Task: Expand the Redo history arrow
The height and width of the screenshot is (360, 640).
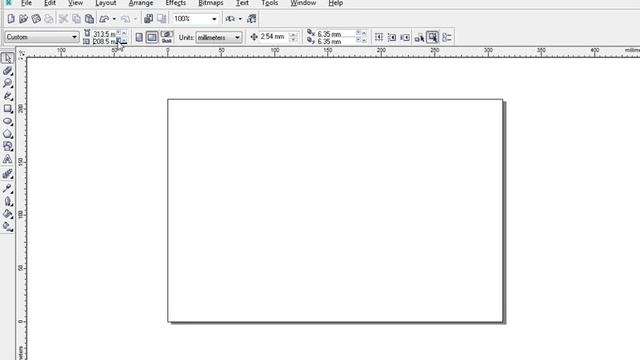Action: 135,19
